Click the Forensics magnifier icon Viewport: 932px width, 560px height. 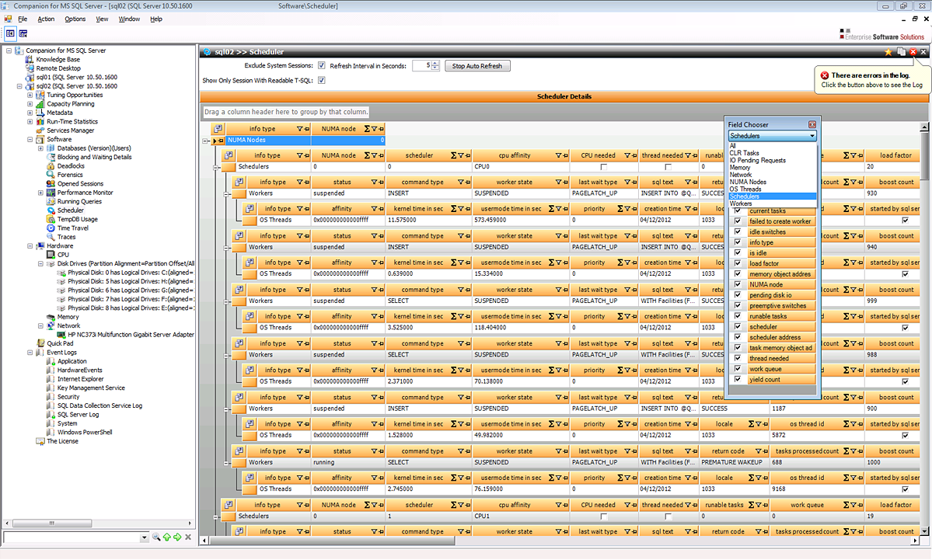click(x=51, y=176)
